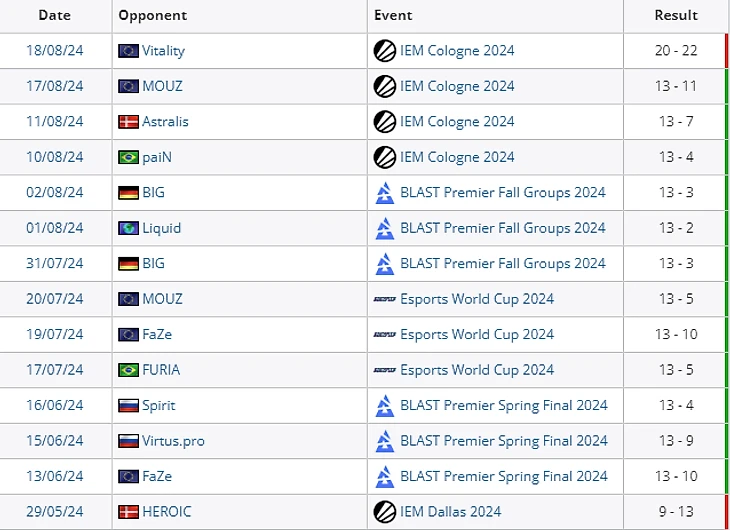Sort by the Result column header
Image resolution: width=730 pixels, height=530 pixels.
pyautogui.click(x=676, y=15)
